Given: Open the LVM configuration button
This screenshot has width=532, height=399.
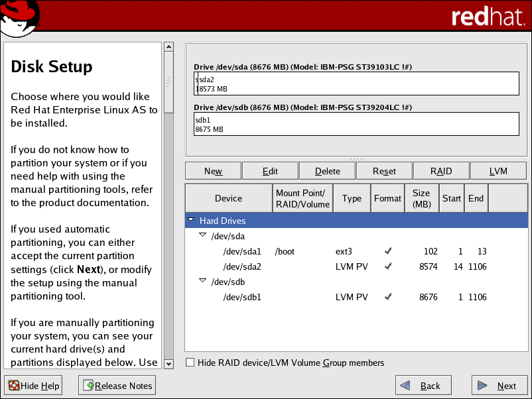Looking at the screenshot, I should pyautogui.click(x=498, y=171).
